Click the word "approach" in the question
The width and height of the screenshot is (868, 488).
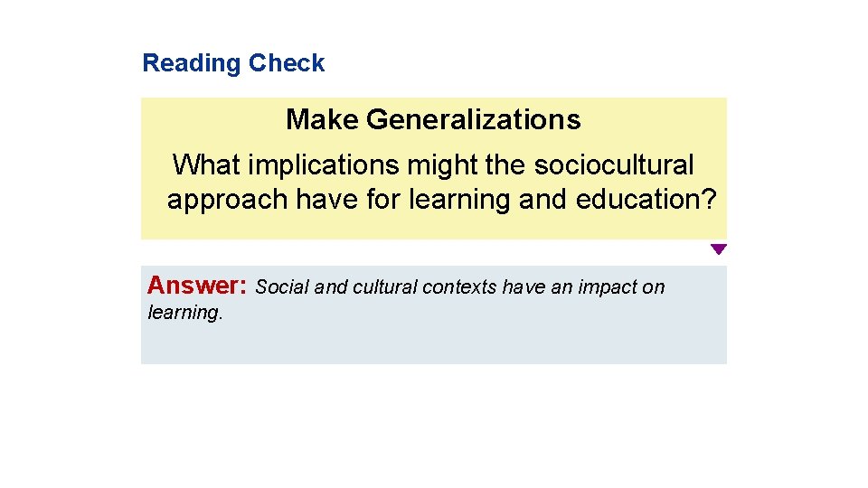coord(228,199)
